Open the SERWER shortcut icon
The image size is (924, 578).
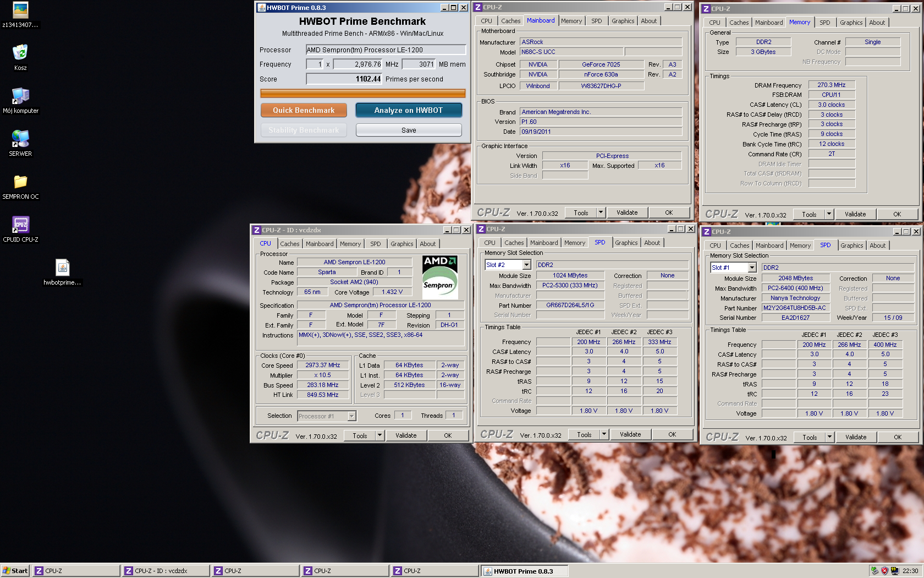pyautogui.click(x=20, y=144)
